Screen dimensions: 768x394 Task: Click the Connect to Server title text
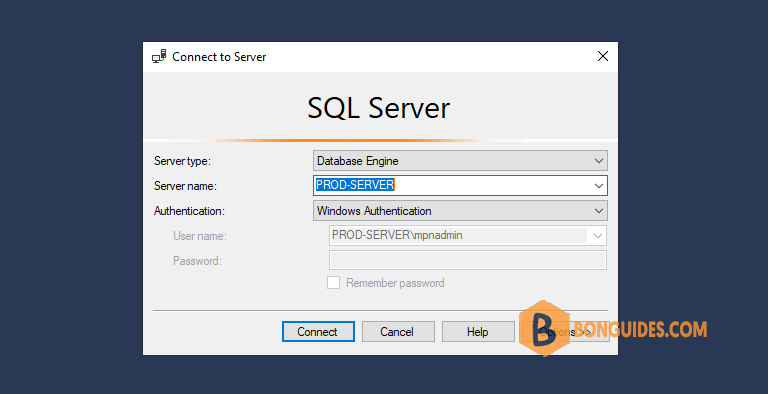[219, 57]
